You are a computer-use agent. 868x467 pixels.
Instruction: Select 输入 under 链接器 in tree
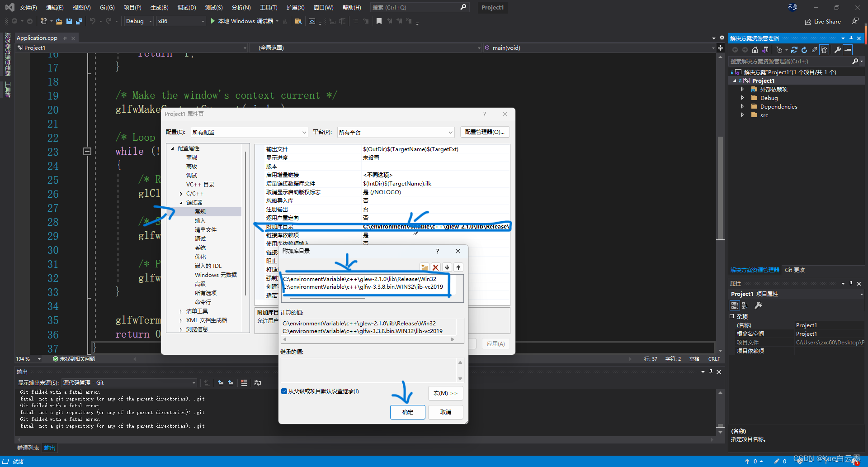[200, 221]
